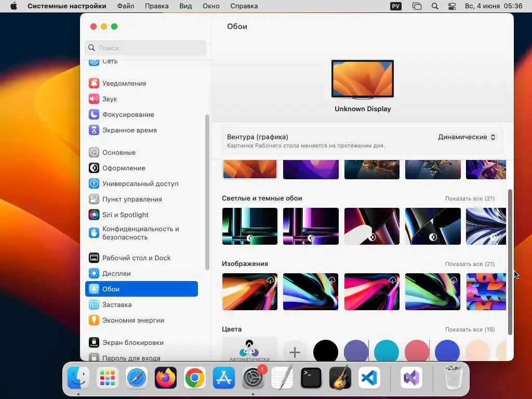Open Visual Studio Code from Dock
Image resolution: width=532 pixels, height=399 pixels.
tap(369, 378)
